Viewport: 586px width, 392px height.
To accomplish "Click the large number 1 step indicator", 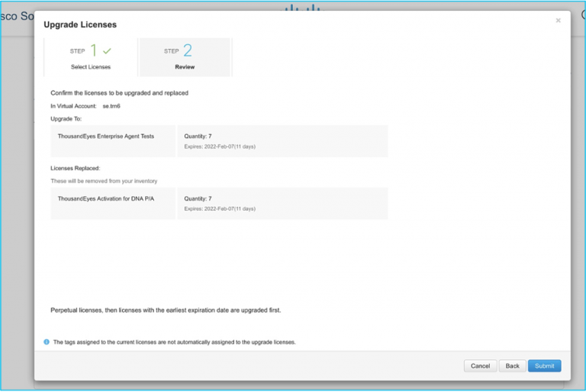I will coord(94,51).
